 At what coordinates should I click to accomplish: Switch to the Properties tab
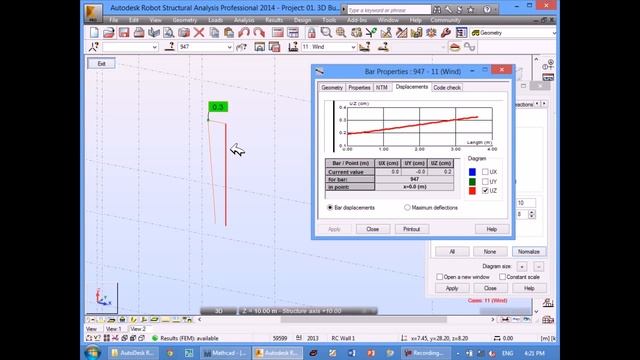coord(359,87)
